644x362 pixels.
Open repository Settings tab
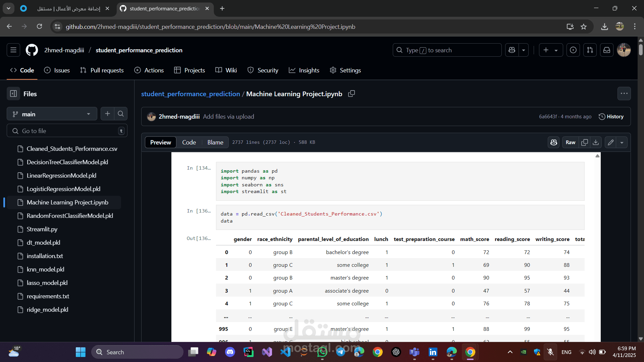tap(345, 70)
